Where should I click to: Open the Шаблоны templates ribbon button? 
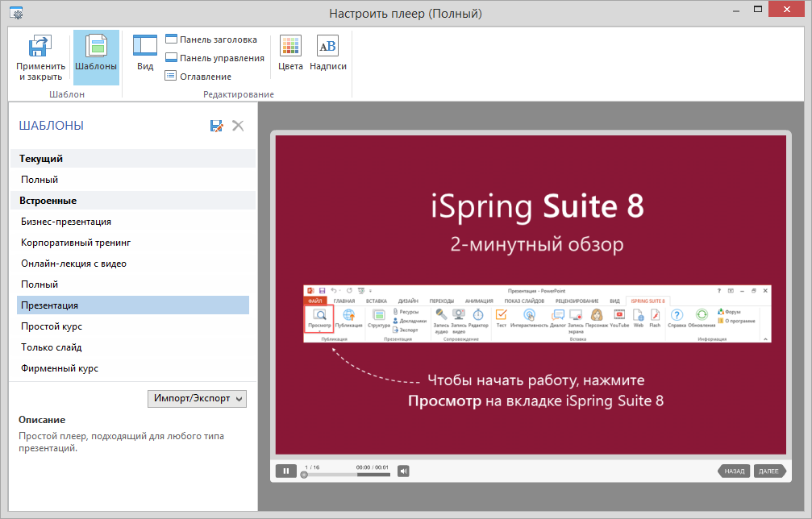[x=96, y=57]
